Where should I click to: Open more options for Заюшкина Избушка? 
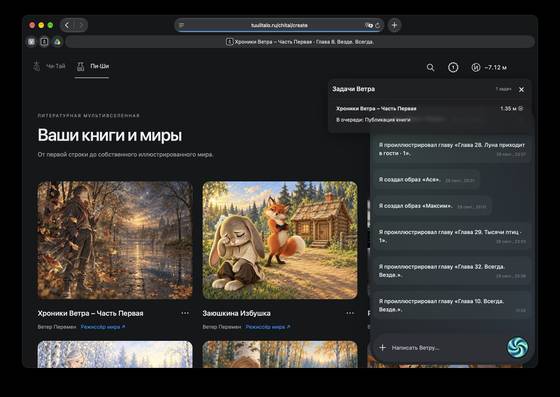coord(350,313)
